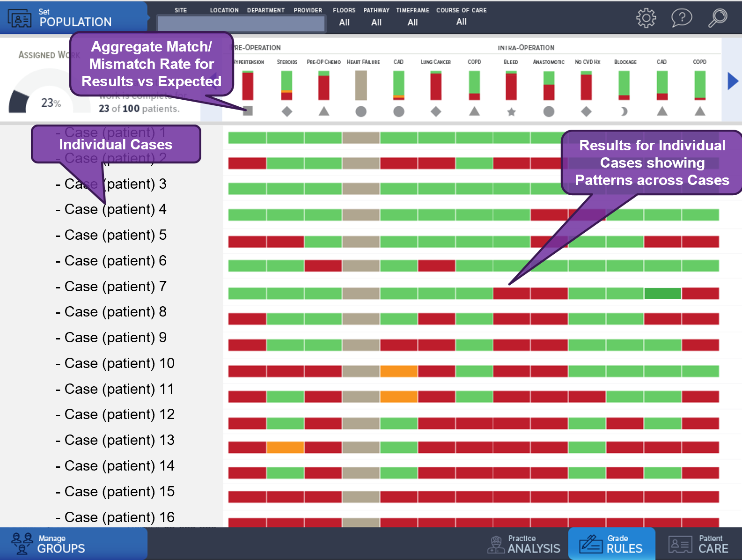Image resolution: width=742 pixels, height=560 pixels.
Task: Open Manage Groups
Action: [74, 544]
